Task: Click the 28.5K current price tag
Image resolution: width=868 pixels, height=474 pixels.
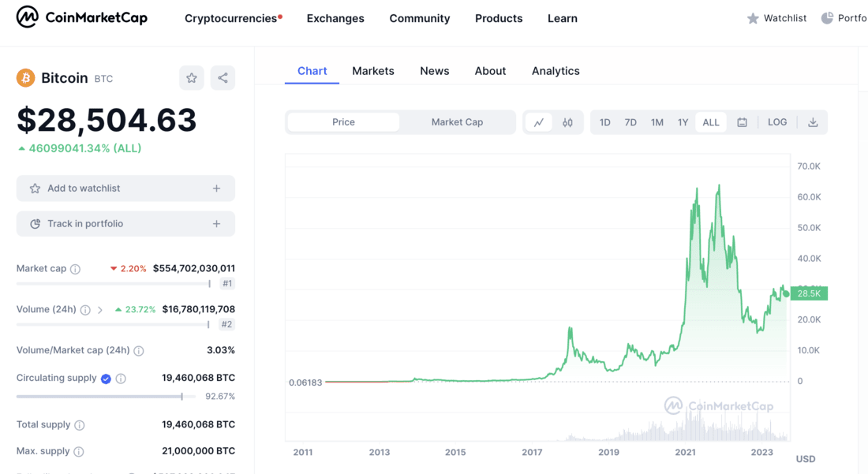Action: pyautogui.click(x=809, y=293)
